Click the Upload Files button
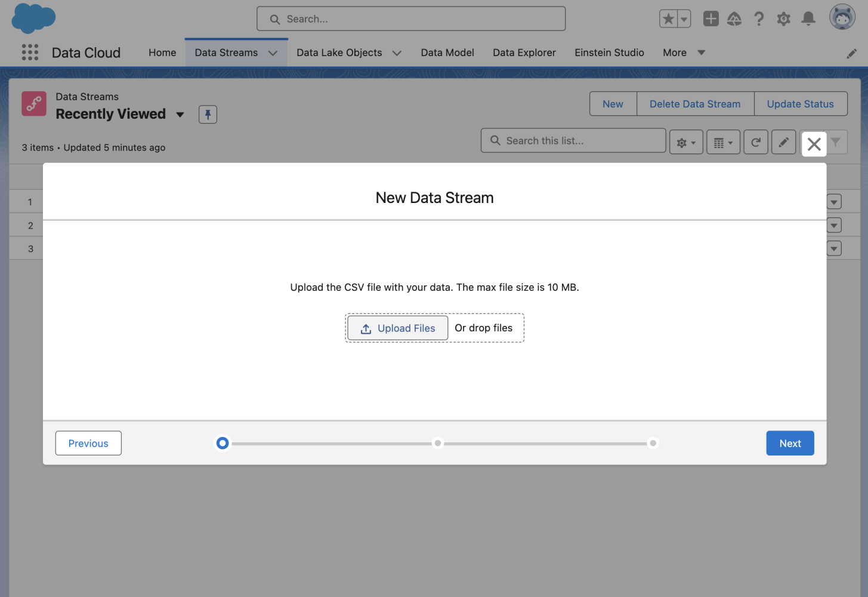 point(397,328)
